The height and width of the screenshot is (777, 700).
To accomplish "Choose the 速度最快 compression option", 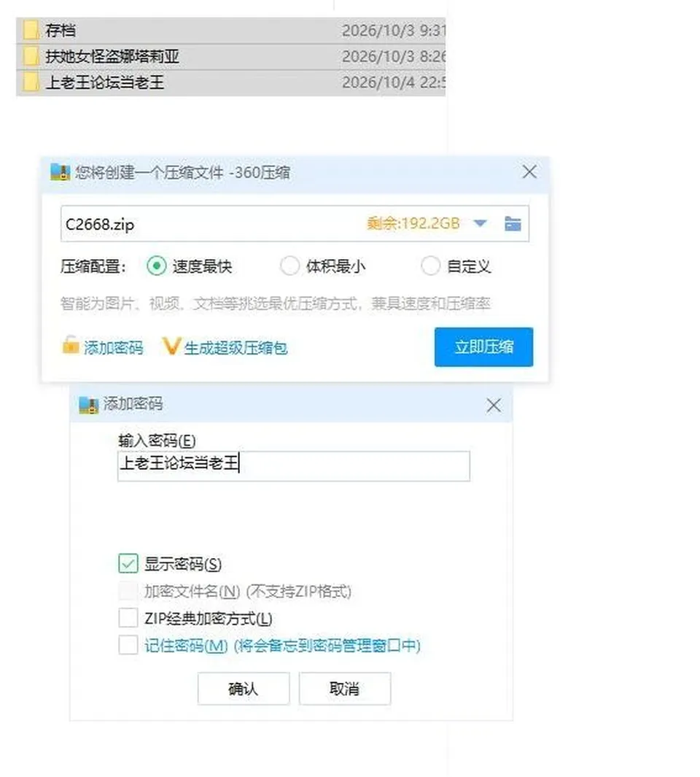I will (157, 266).
